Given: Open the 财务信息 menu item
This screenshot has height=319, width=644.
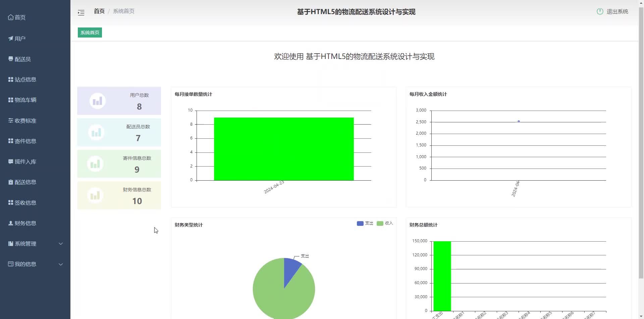Looking at the screenshot, I should [x=35, y=223].
